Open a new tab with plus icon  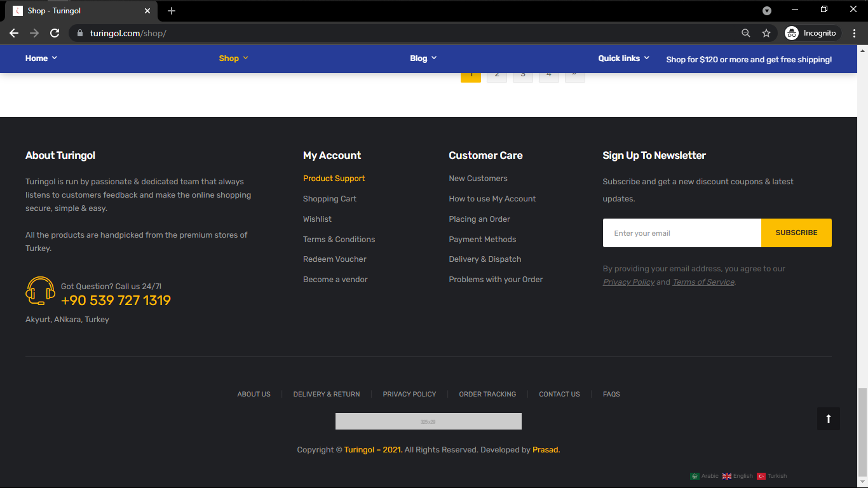coord(172,11)
